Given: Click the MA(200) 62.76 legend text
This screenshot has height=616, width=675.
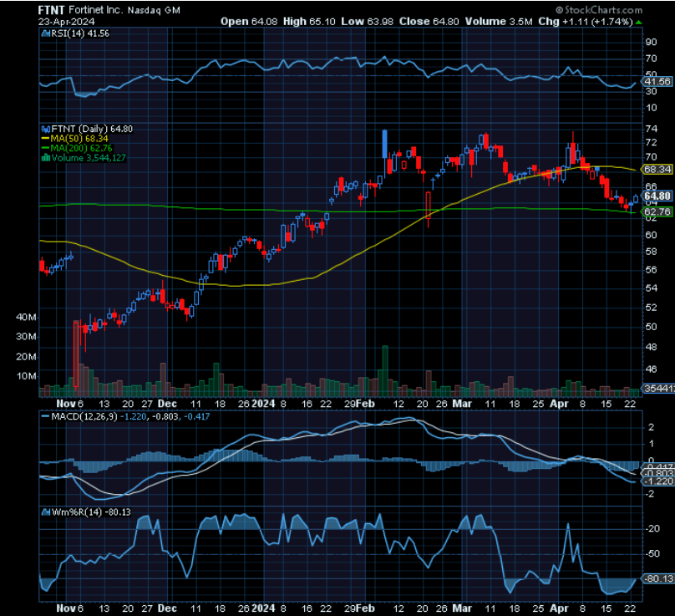Looking at the screenshot, I should 81,148.
